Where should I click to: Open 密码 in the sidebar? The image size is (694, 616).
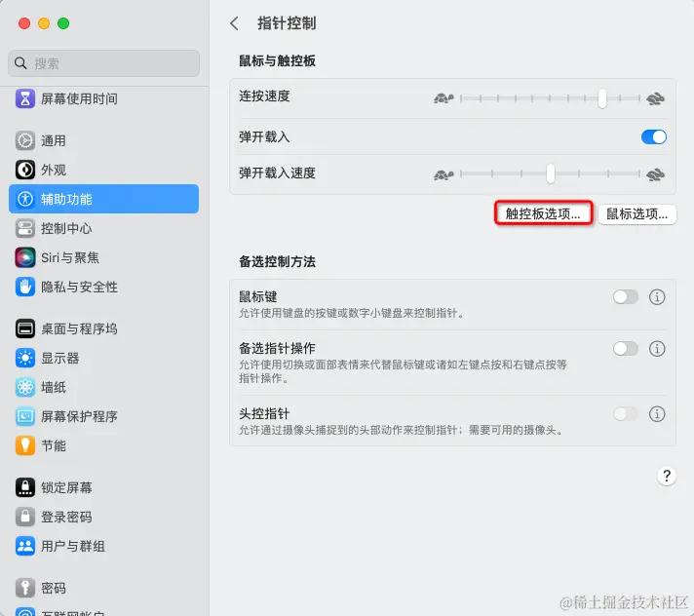(103, 588)
